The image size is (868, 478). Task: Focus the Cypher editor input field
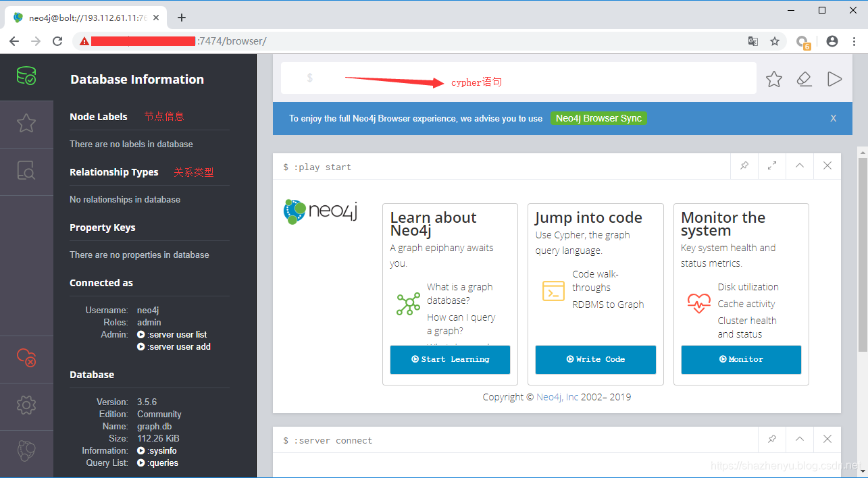click(x=519, y=78)
